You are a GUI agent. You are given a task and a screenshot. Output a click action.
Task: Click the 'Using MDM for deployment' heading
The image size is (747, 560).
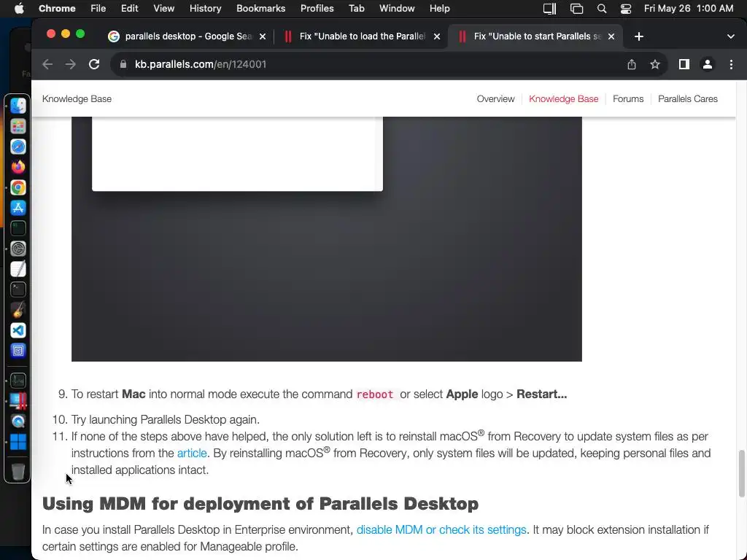pos(260,504)
